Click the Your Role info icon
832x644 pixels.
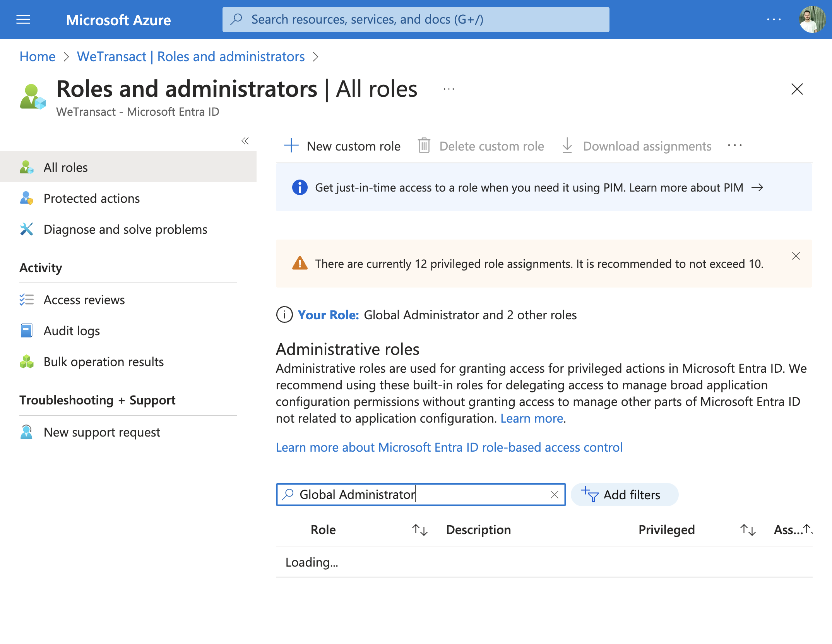[284, 315]
